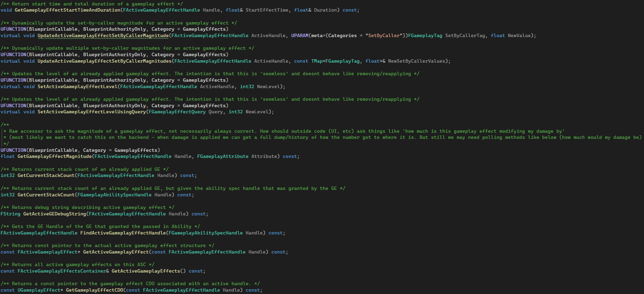The height and width of the screenshot is (294, 644).
Task: Click the UpdateActiveGameplayEffectSetByCallerMagnitudes function name
Action: click(x=104, y=61)
